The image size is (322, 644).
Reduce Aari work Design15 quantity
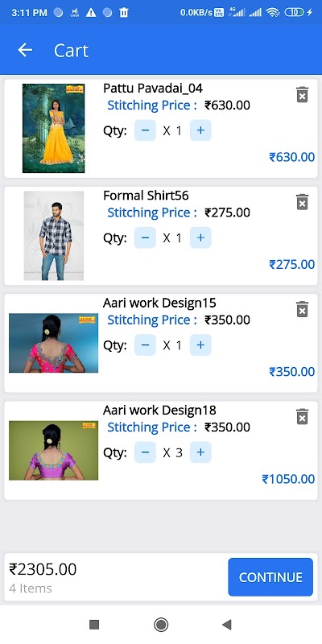[146, 345]
